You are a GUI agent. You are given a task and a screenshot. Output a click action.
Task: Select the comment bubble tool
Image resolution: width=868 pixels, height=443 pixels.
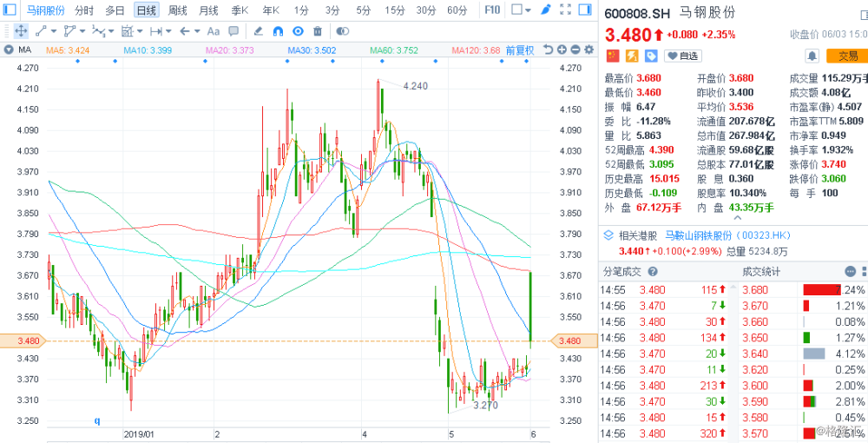pos(233,31)
